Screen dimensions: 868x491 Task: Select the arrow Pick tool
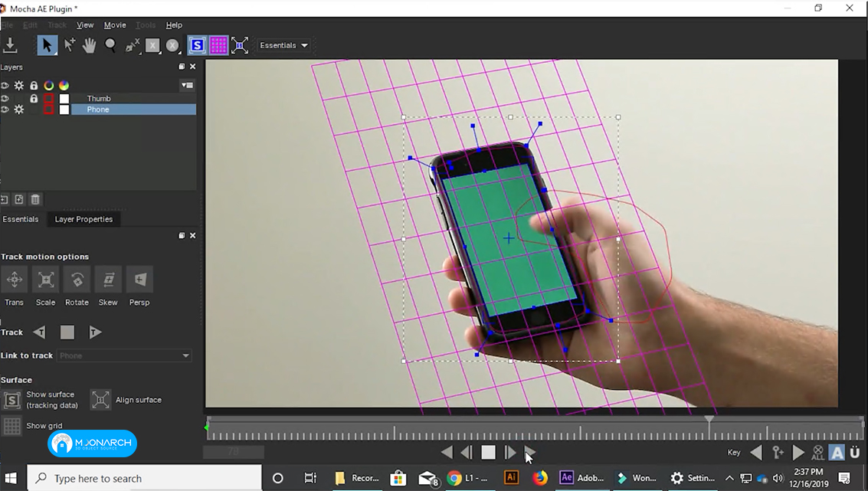tap(47, 45)
